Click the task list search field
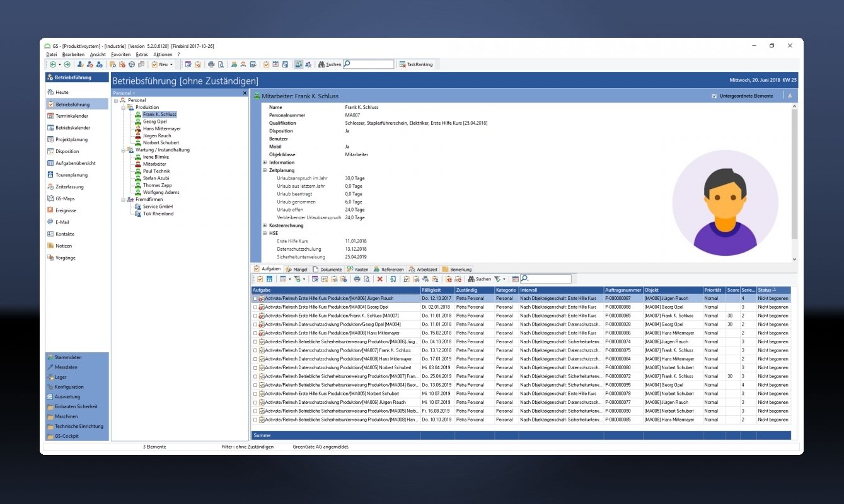844x504 pixels. 546,279
